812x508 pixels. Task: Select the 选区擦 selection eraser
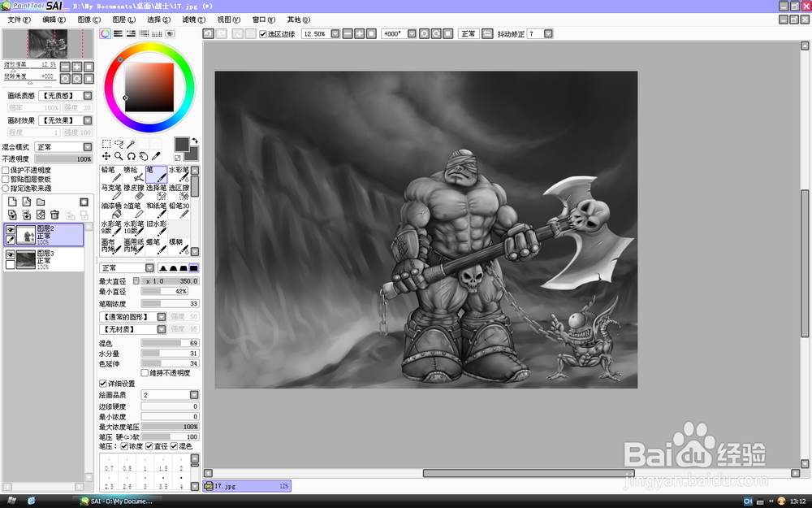click(x=179, y=193)
